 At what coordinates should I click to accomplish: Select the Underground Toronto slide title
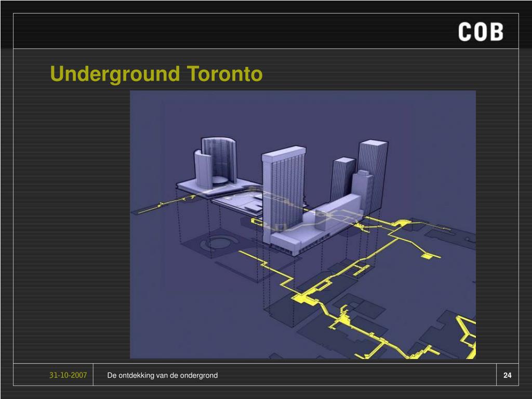156,74
